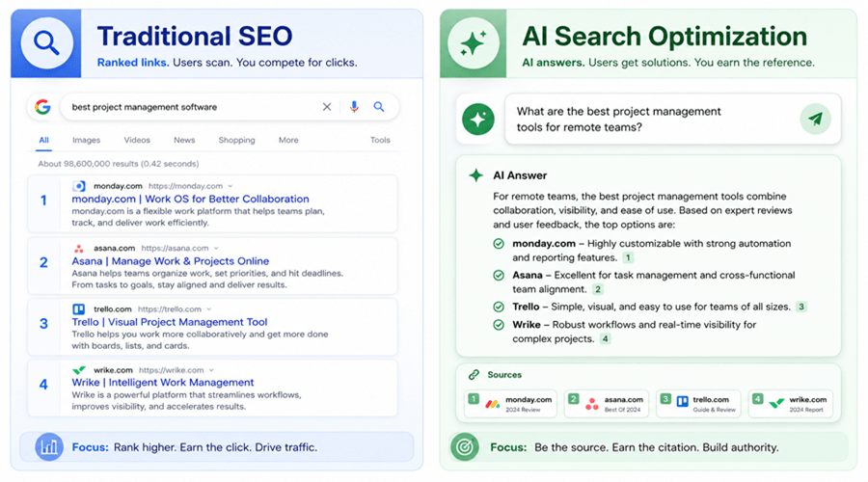Viewport: 868px width, 482px height.
Task: Click the trello.com favicon in result 3
Action: (x=79, y=308)
